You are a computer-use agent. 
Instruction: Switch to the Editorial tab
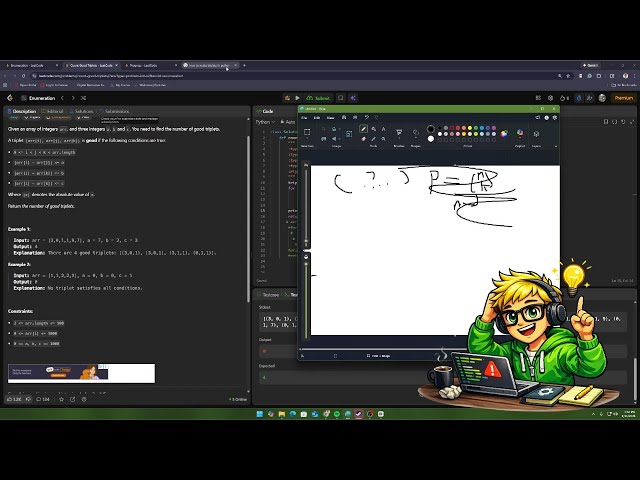[55, 111]
